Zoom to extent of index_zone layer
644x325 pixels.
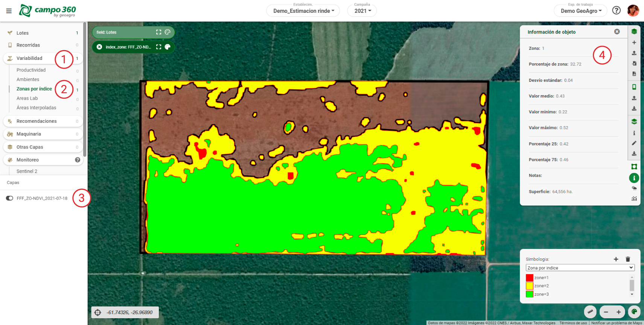point(158,47)
